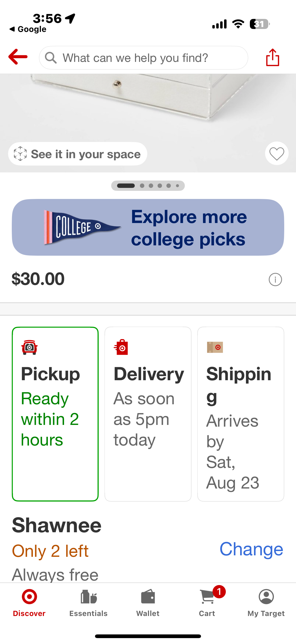296x644 pixels.
Task: Tap the heart favorite icon
Action: point(277,154)
